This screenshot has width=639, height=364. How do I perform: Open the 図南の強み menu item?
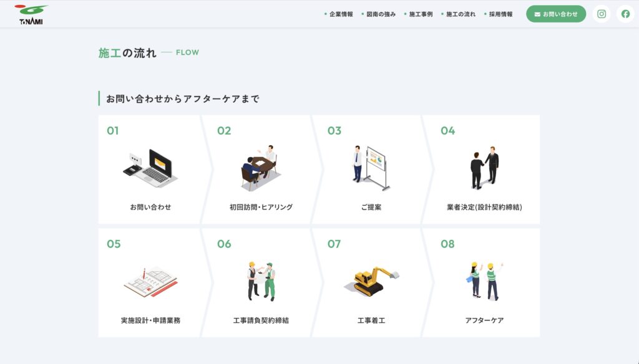tap(381, 14)
